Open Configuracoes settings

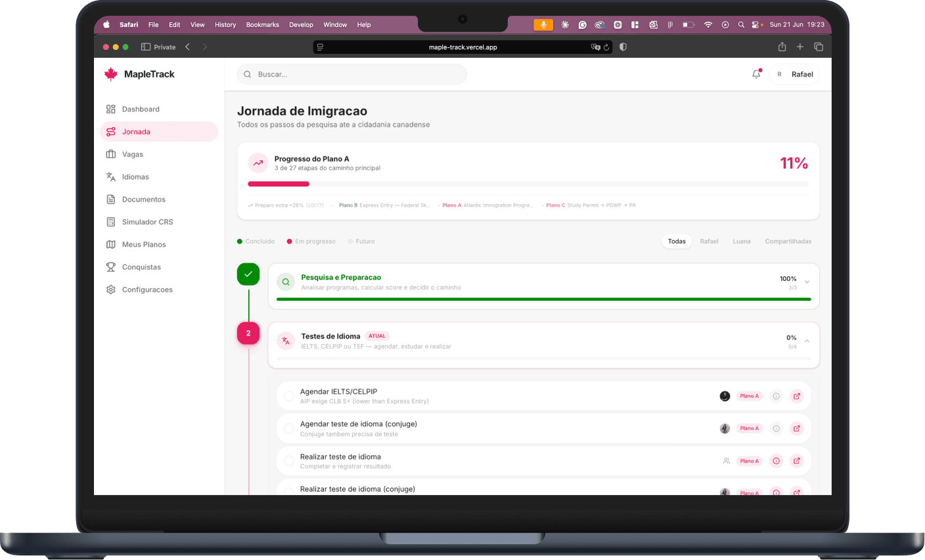tap(158, 290)
